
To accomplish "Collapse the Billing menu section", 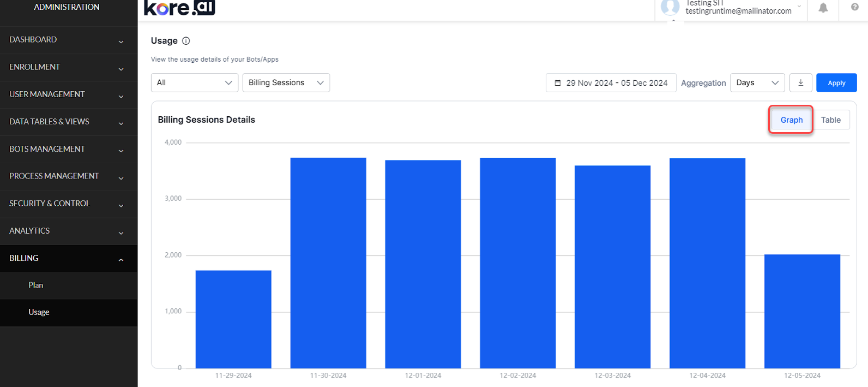I will 68,258.
